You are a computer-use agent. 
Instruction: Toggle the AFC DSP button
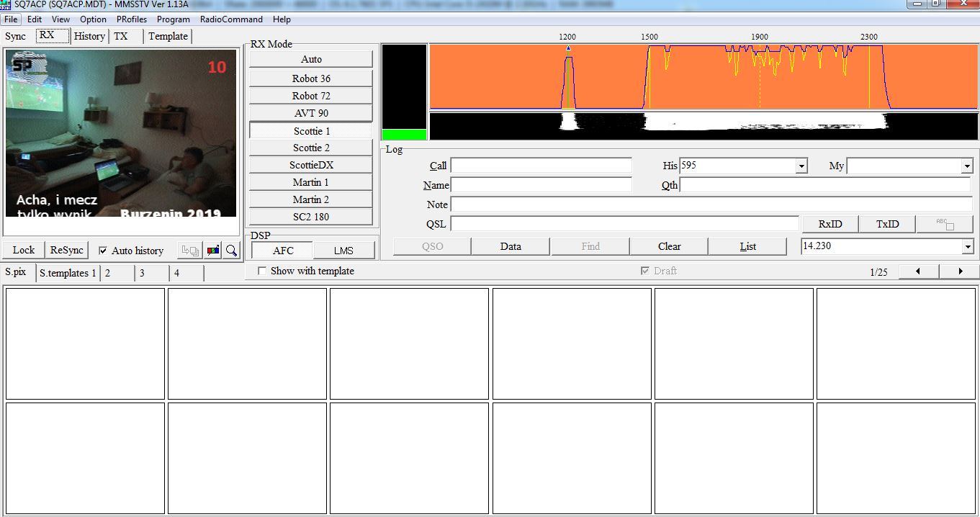pyautogui.click(x=282, y=251)
